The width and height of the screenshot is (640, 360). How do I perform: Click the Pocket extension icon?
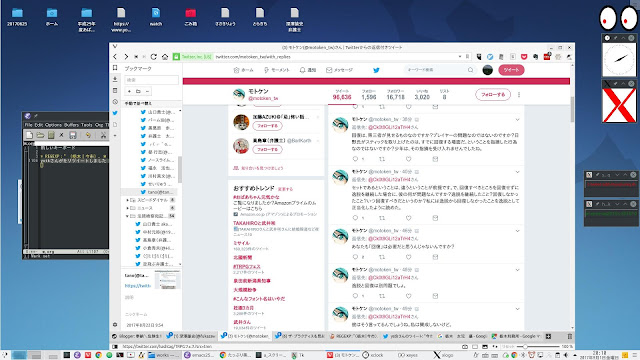524,57
